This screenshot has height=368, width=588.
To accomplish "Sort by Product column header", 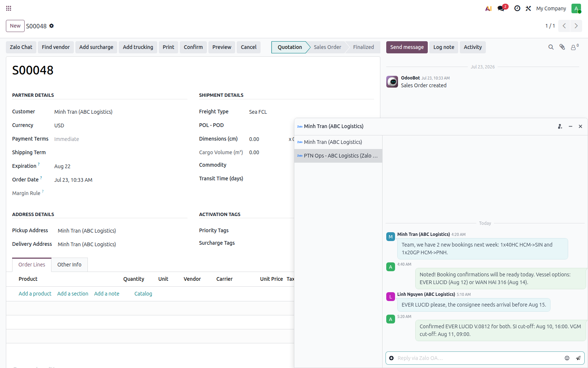I will click(x=28, y=279).
